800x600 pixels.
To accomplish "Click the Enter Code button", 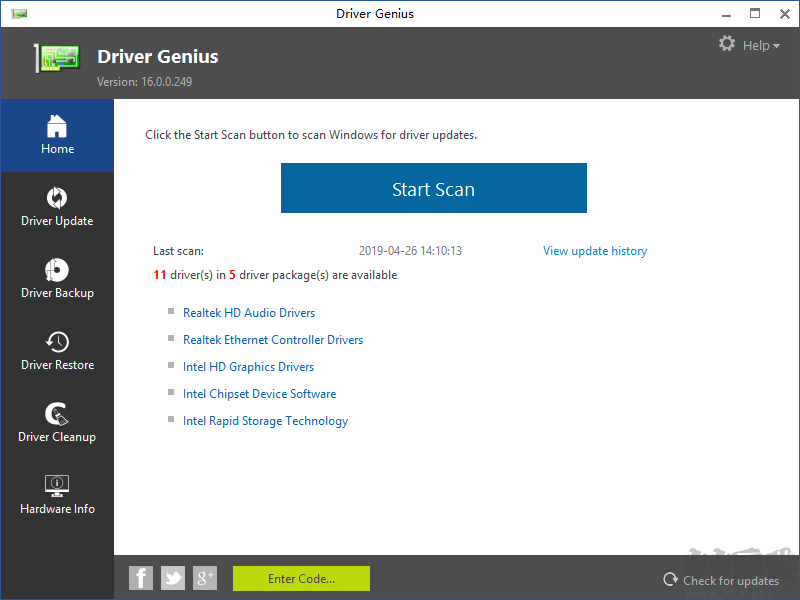I will (301, 578).
